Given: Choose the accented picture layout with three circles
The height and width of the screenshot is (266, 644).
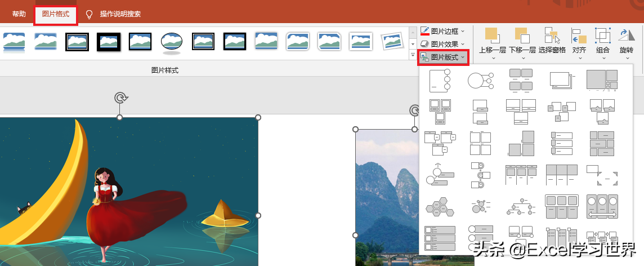Looking at the screenshot, I should [440, 80].
